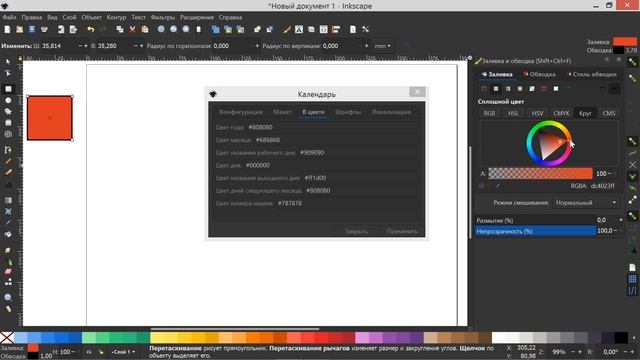Choose the Linear gradient fill type
640x360 pixels.
click(x=508, y=89)
